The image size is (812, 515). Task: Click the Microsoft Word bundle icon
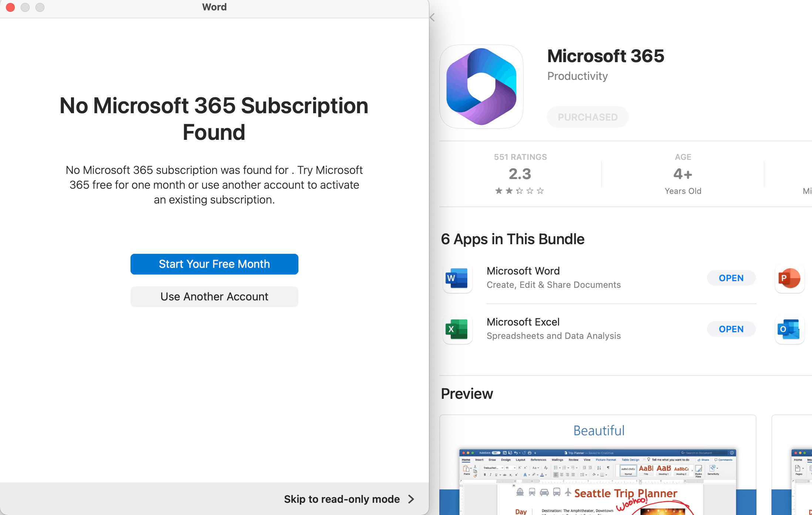click(457, 278)
